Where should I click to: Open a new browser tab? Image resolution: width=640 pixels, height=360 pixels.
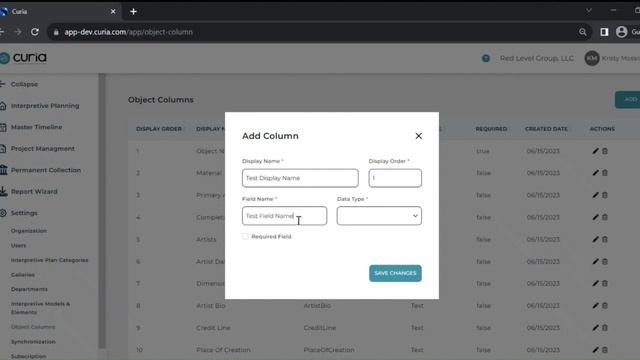(133, 11)
